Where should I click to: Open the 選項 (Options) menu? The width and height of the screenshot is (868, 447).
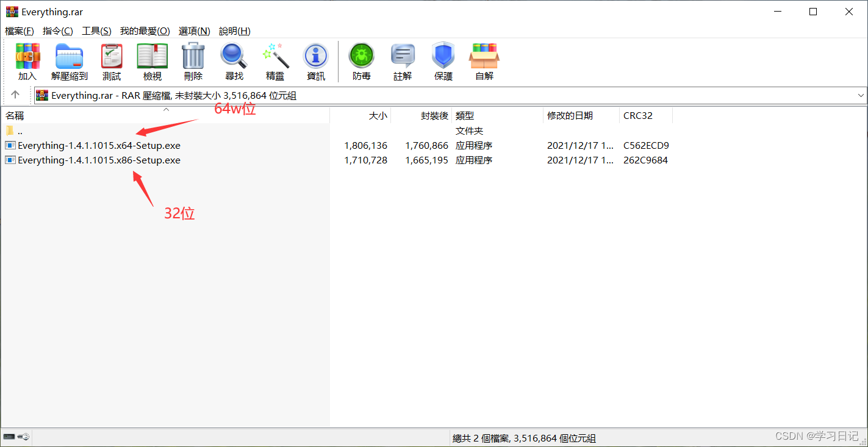(x=193, y=31)
